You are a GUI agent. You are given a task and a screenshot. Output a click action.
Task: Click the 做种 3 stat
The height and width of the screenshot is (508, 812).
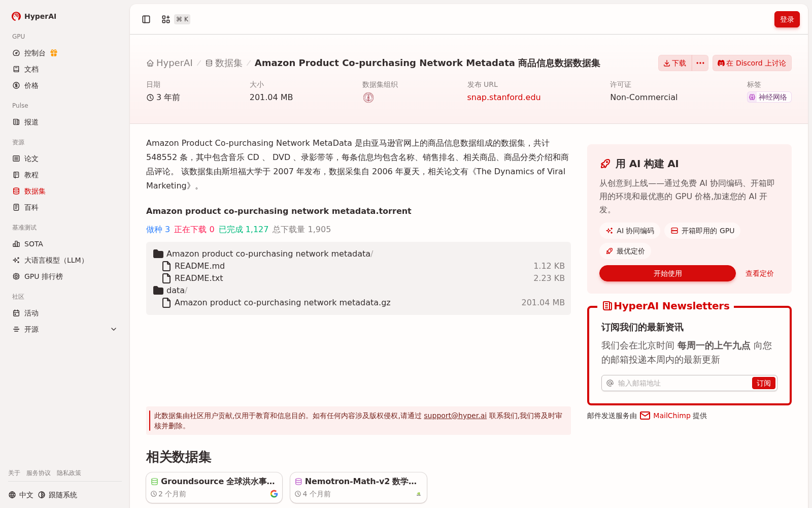click(158, 230)
